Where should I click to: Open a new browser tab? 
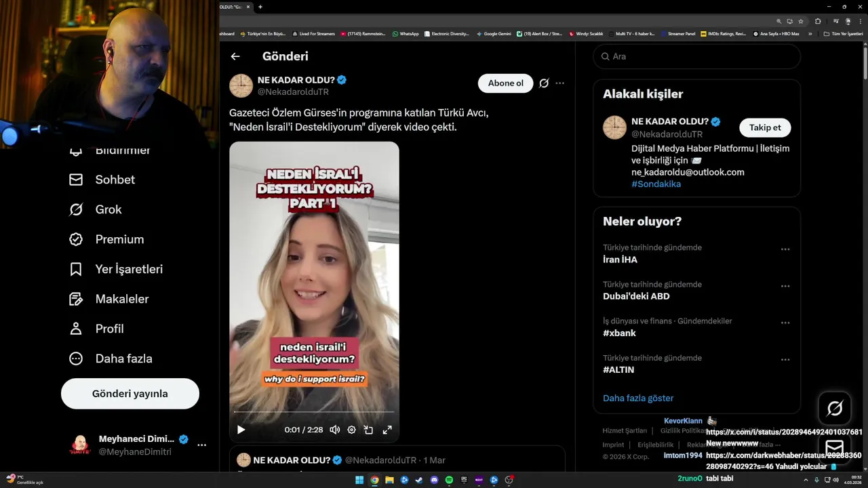(260, 7)
